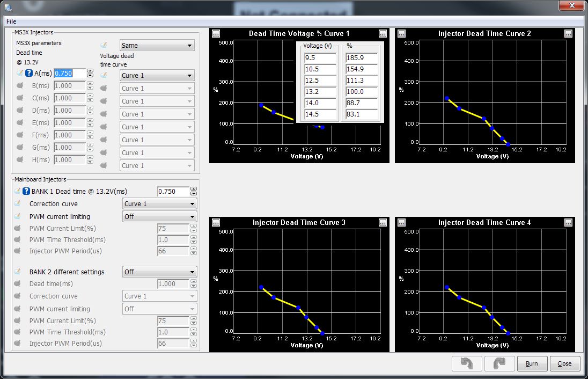This screenshot has height=379, width=588.
Task: Open options button right of Curve 1 title
Action: click(383, 33)
